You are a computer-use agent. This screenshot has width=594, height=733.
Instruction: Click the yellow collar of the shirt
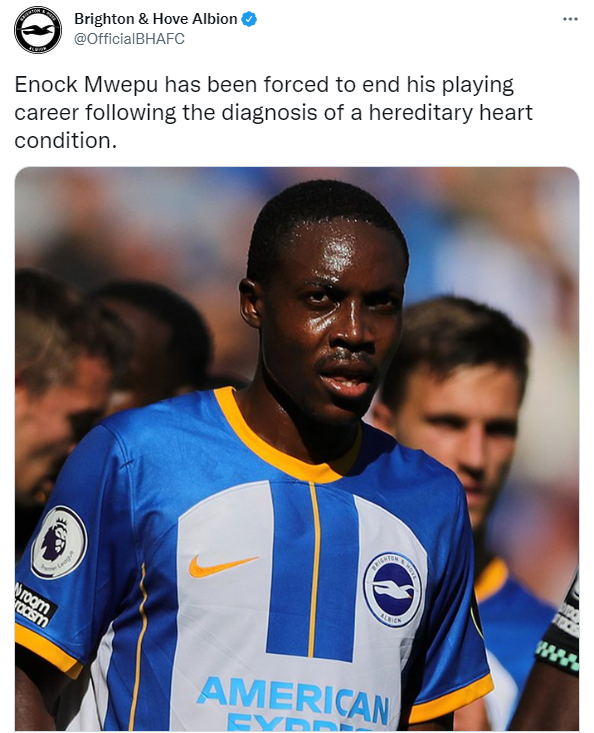[x=280, y=444]
